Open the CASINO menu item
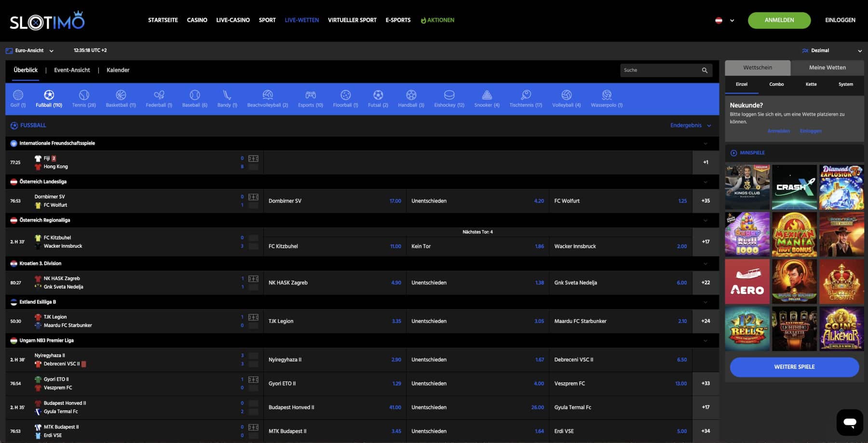The width and height of the screenshot is (868, 443). point(197,20)
